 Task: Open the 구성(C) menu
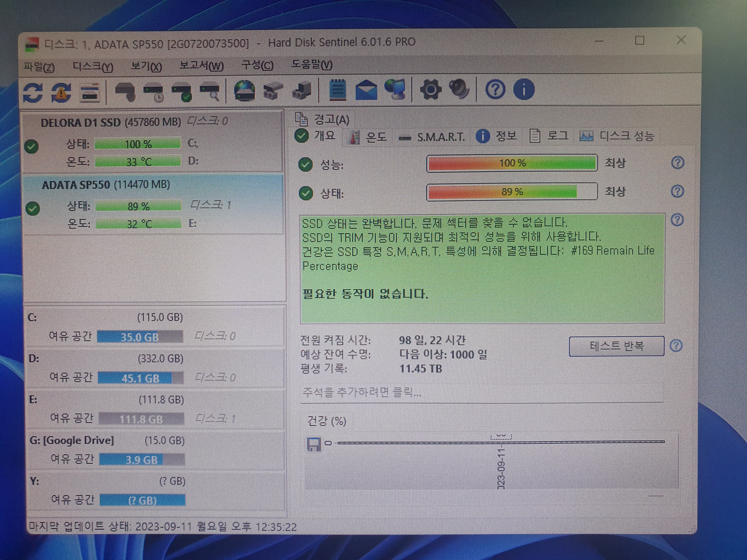point(257,65)
